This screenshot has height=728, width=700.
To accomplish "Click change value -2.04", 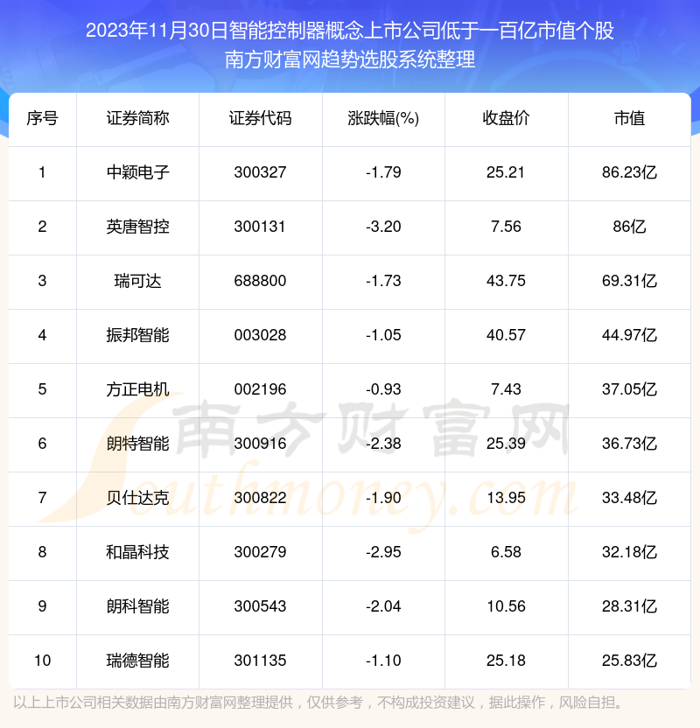I will click(x=383, y=607).
